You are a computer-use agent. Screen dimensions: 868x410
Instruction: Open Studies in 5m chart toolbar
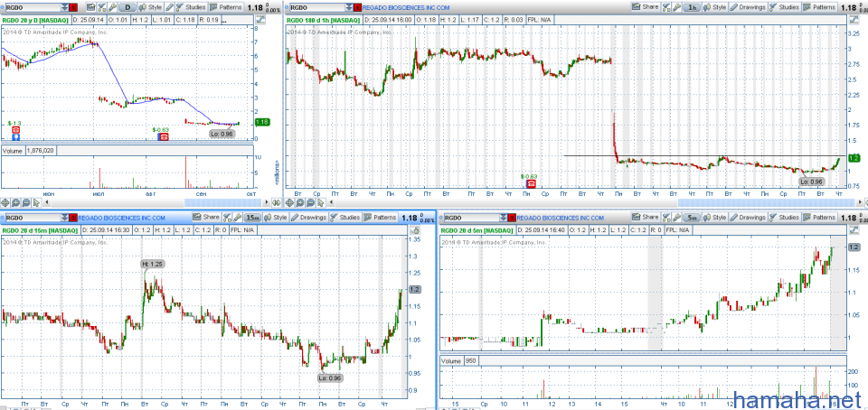(785, 217)
